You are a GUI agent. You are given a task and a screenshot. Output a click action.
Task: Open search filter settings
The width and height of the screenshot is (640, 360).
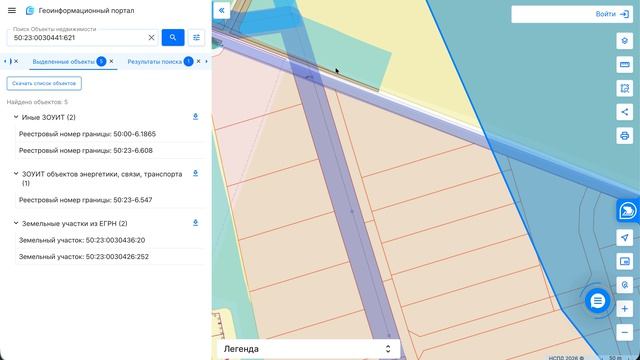click(196, 38)
